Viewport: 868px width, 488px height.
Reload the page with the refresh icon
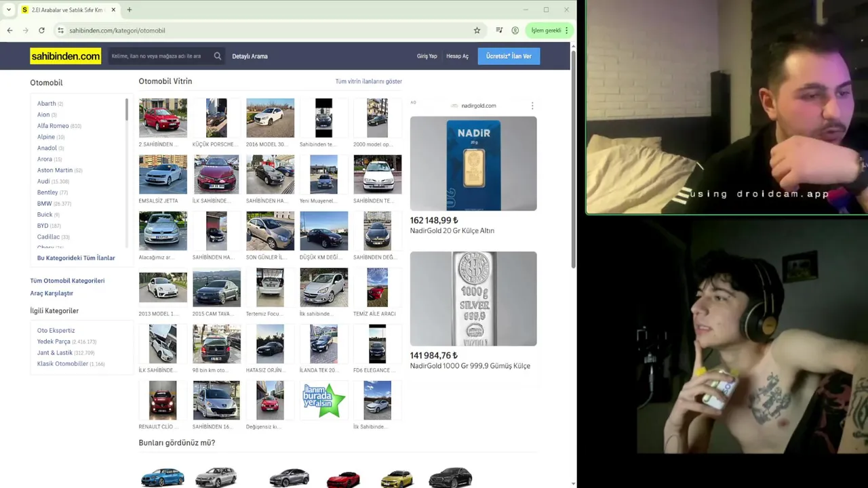(x=41, y=30)
